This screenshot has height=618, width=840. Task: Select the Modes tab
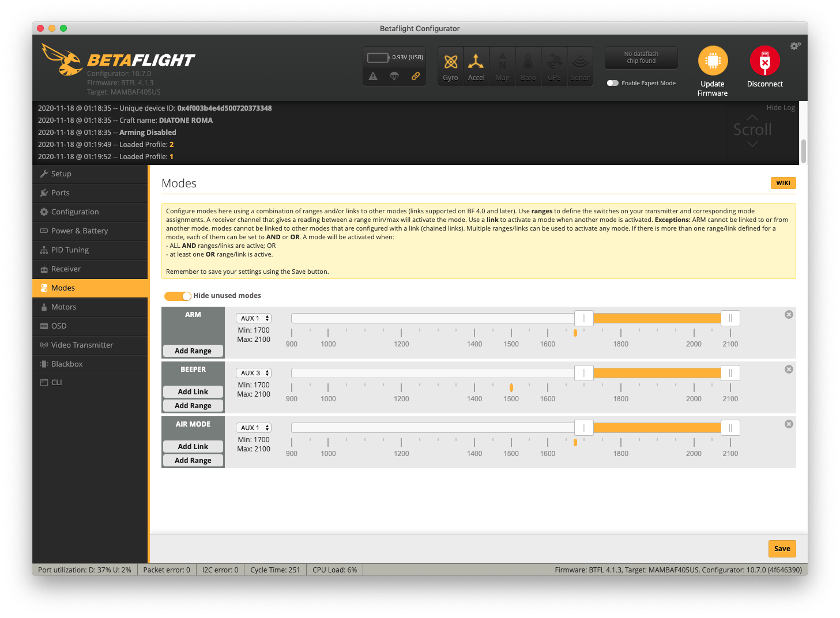click(91, 288)
